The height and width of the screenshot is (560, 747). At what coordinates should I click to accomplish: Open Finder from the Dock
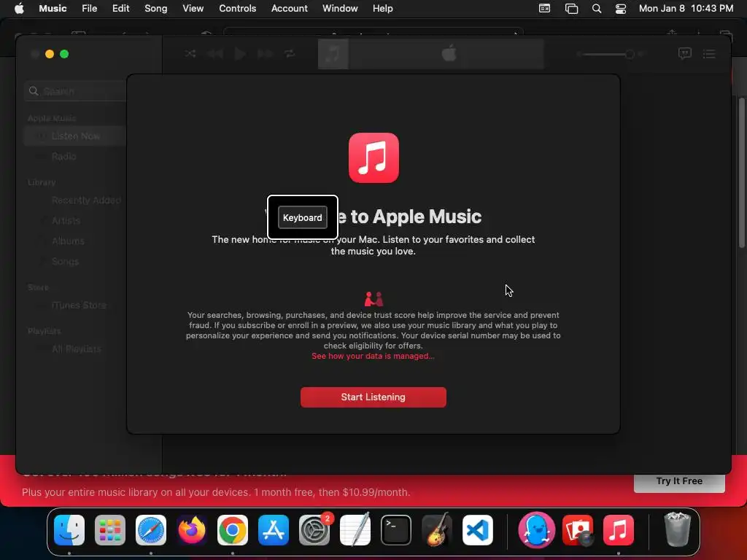[x=69, y=530]
